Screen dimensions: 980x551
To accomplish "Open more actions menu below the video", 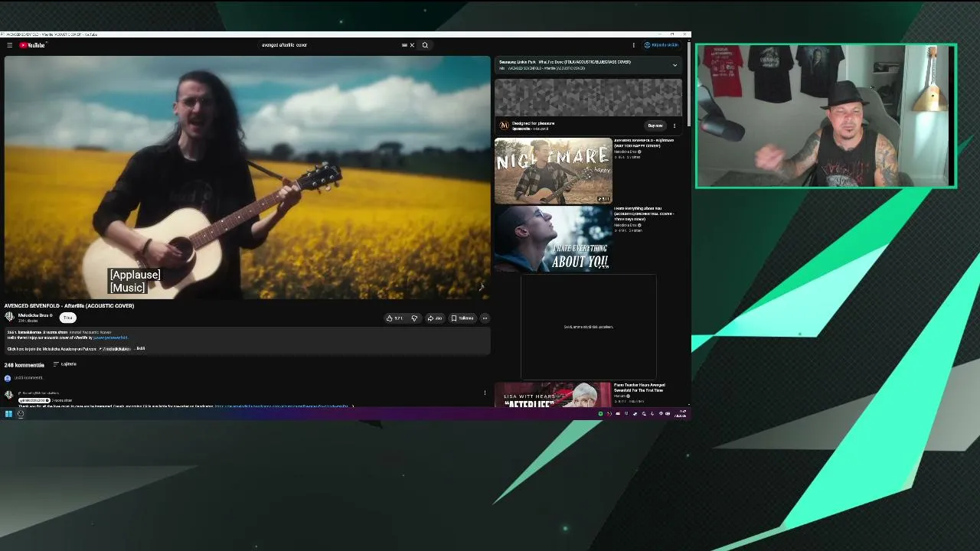I will click(485, 318).
